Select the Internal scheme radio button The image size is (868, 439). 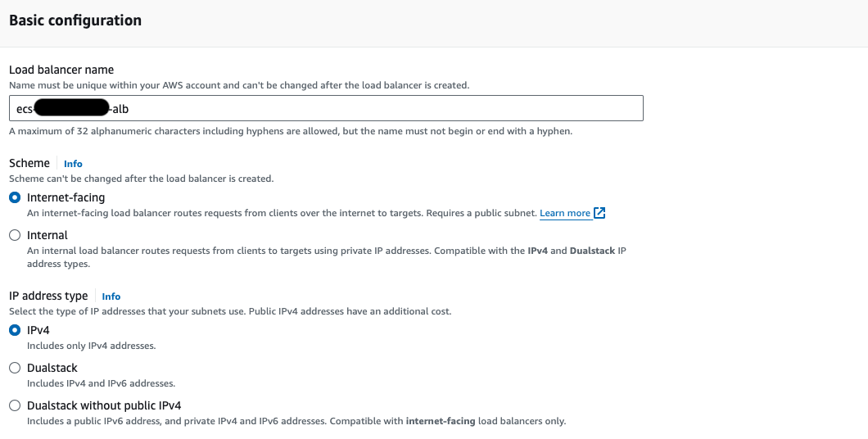coord(15,235)
